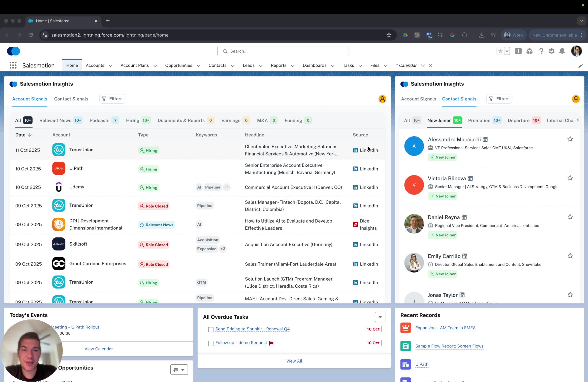The width and height of the screenshot is (588, 382).
Task: Star Alessandro Mucciardi contact
Action: point(570,139)
